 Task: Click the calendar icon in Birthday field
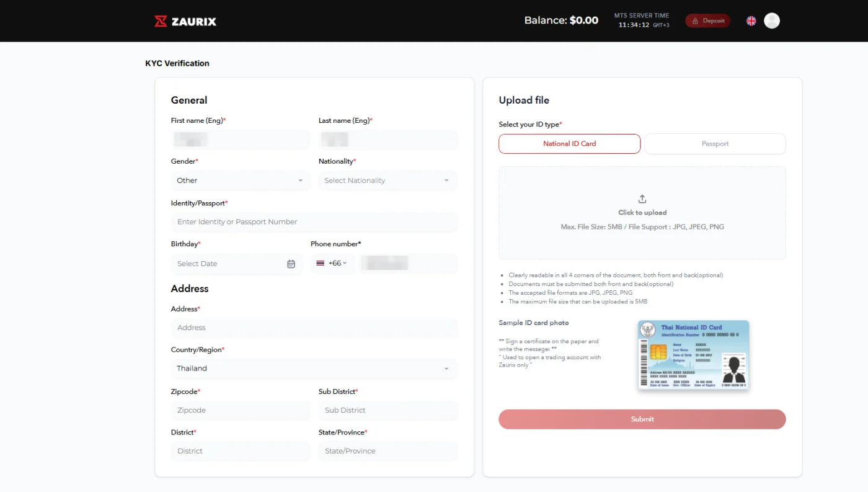tap(291, 264)
